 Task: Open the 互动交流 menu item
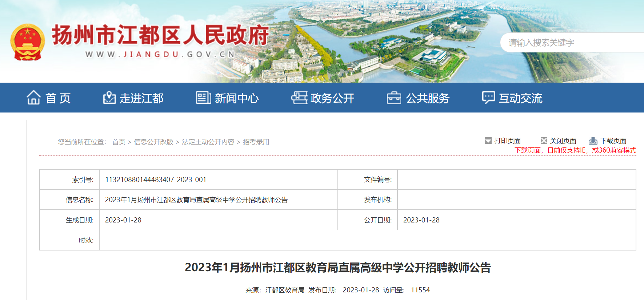(x=521, y=98)
